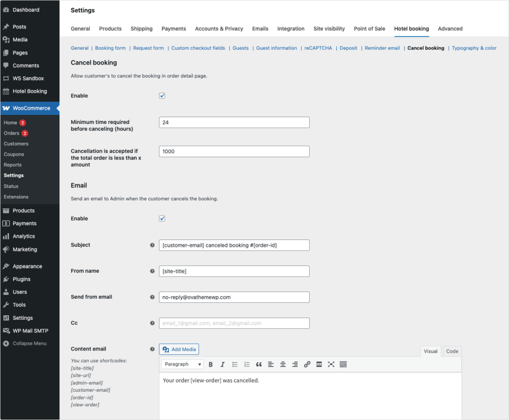This screenshot has height=420, width=509.
Task: Switch to the Payments settings tab
Action: tap(173, 29)
